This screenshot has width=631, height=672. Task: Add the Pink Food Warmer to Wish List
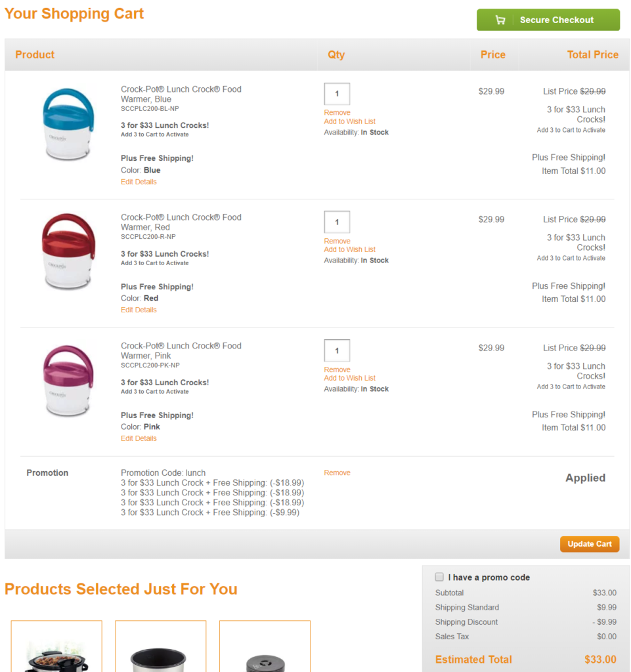349,378
